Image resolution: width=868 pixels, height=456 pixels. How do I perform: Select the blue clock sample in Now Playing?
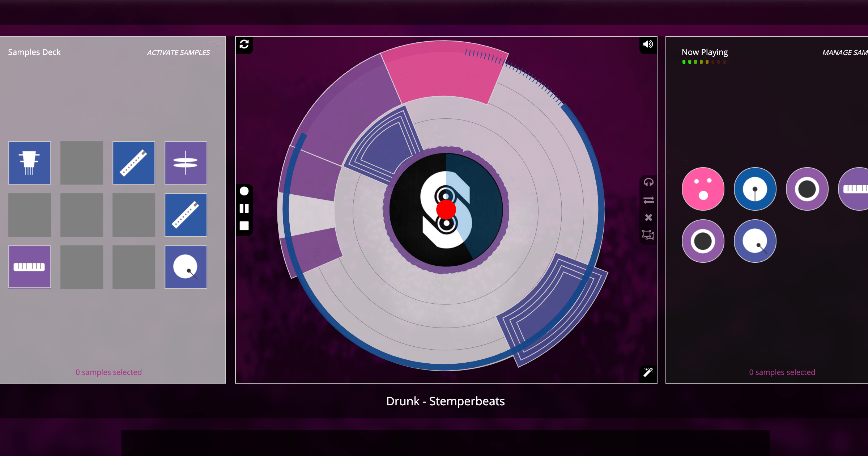coord(754,189)
